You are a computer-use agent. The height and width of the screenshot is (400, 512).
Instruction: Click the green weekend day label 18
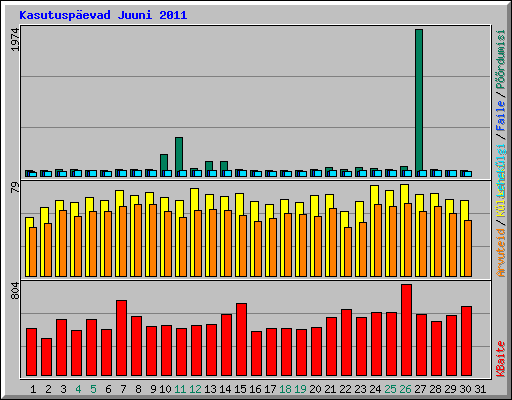[285, 389]
